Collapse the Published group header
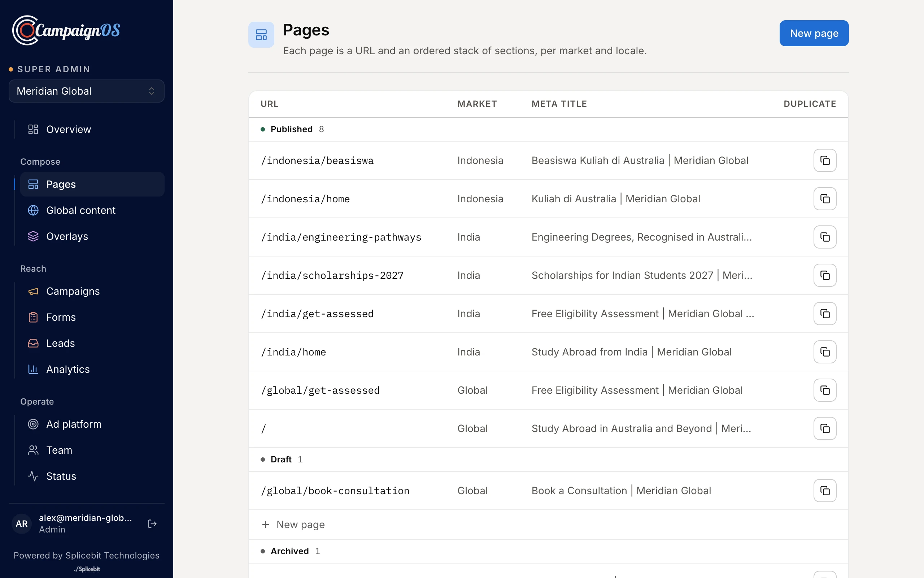This screenshot has width=924, height=578. (x=548, y=129)
